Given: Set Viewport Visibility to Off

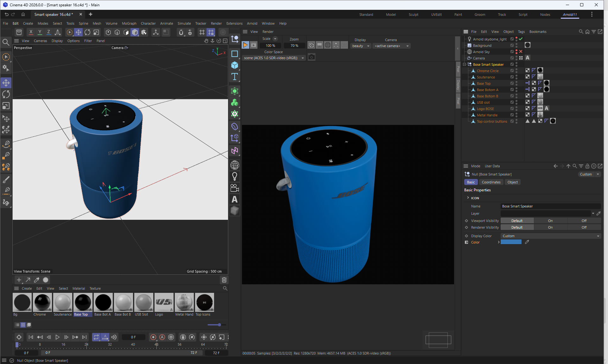Looking at the screenshot, I should click(584, 221).
